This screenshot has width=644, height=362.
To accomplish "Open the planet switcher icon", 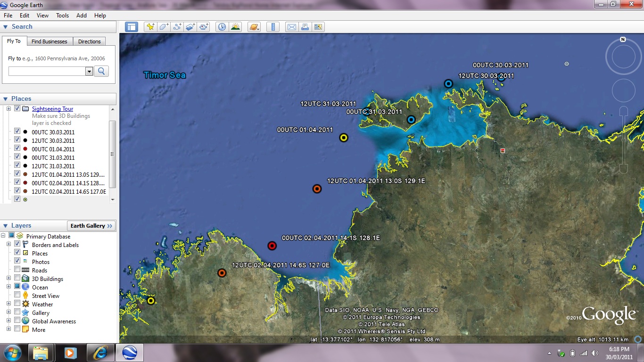I will pos(254,27).
